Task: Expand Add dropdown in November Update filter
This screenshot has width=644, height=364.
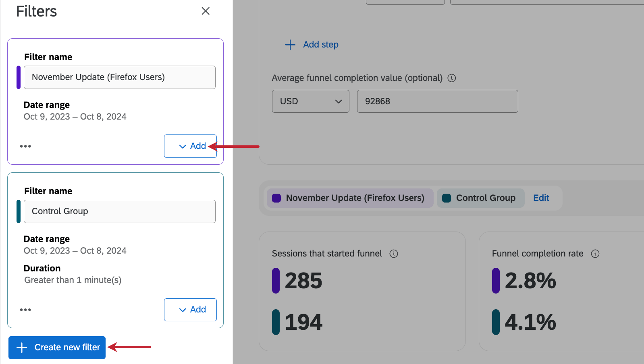Action: tap(190, 146)
